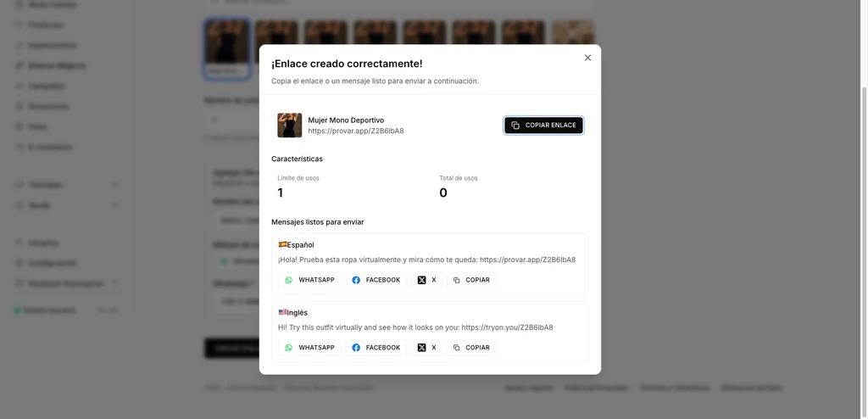Click the https://provar.app/Z2B6lbA8 link under the product name
Image resolution: width=868 pixels, height=419 pixels.
[x=356, y=131]
